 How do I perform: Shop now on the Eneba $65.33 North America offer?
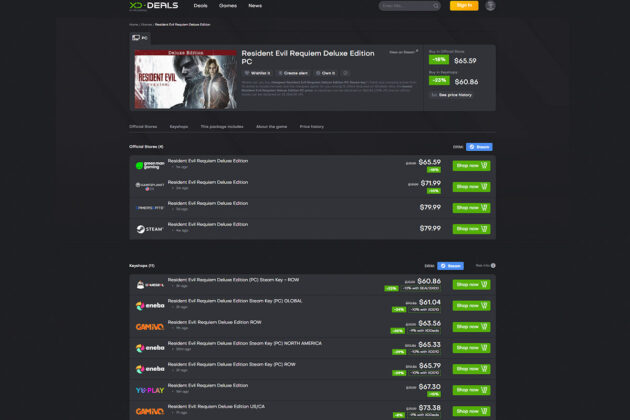tap(471, 348)
